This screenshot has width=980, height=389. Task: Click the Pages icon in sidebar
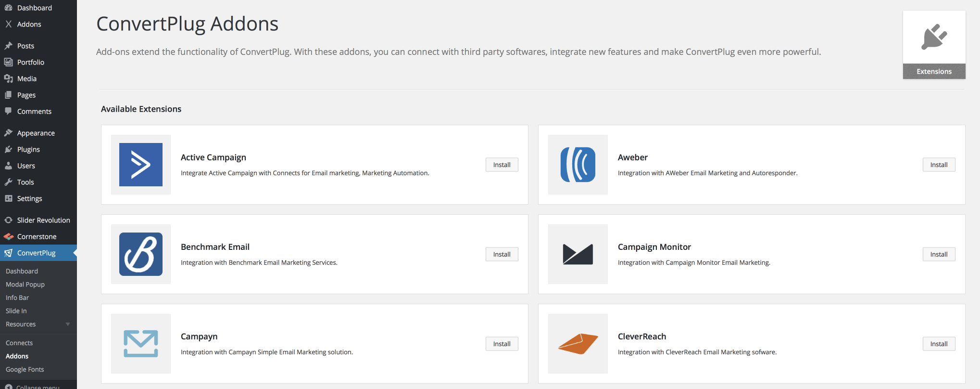[x=8, y=95]
